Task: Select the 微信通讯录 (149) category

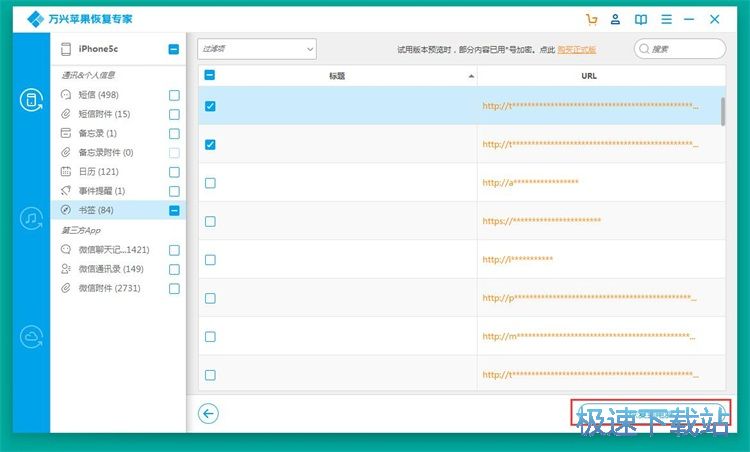Action: point(118,269)
